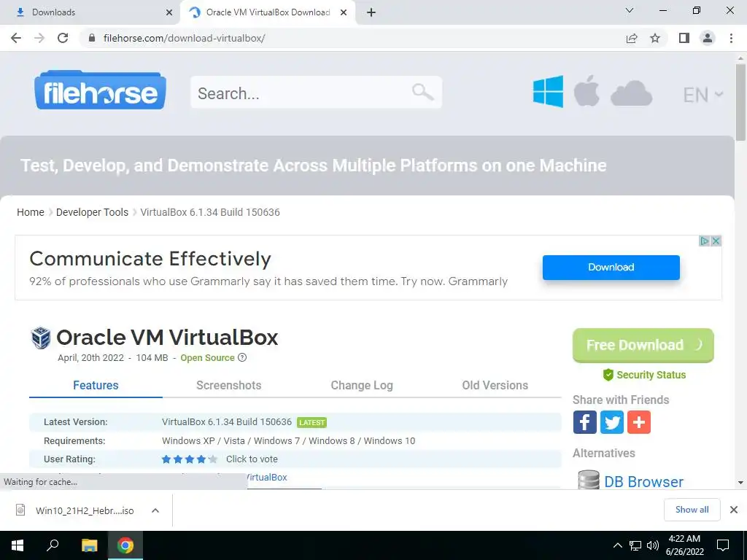Viewport: 747px width, 560px height.
Task: Open the Old Versions tab
Action: [495, 385]
